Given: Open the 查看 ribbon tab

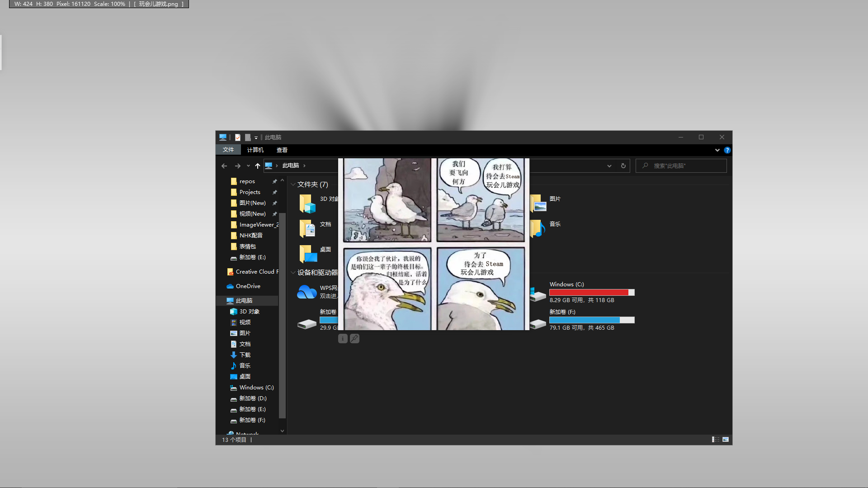Looking at the screenshot, I should pos(282,150).
